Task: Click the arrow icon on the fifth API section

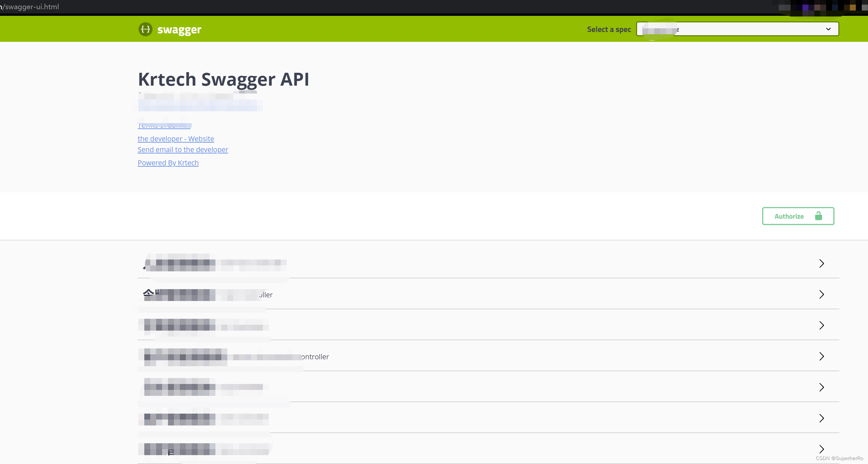Action: [822, 387]
